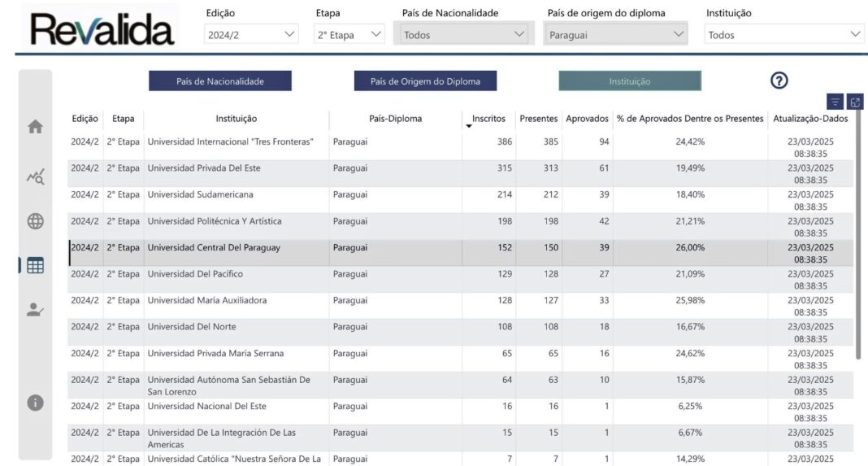Sort by Inscritos column header
The image size is (868, 466).
tap(488, 119)
